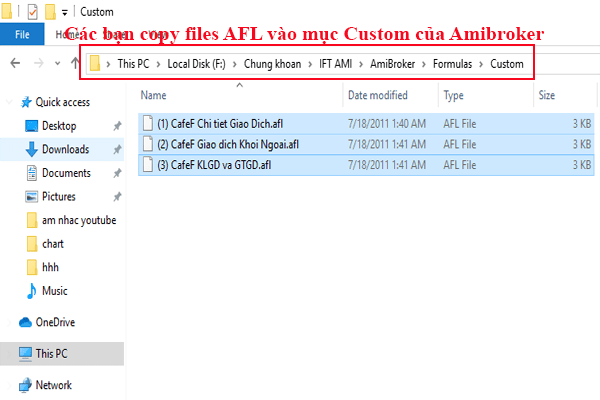Open Quick access in navigation pane
This screenshot has width=600, height=400.
pyautogui.click(x=62, y=102)
